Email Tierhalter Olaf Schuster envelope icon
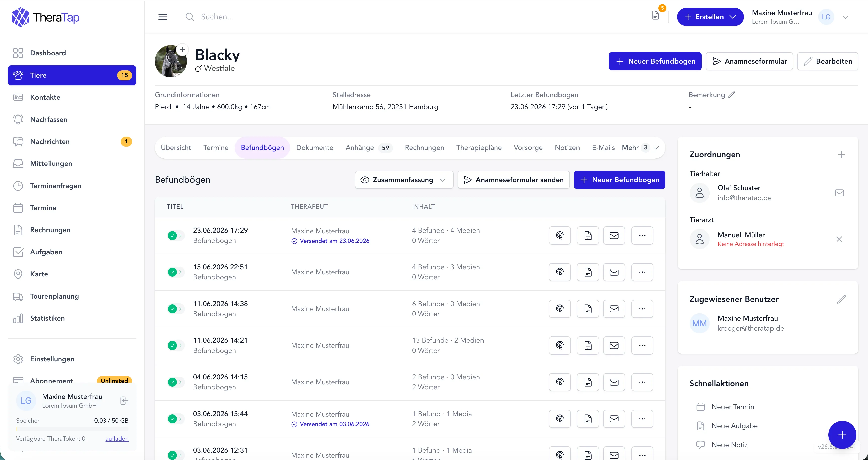 click(x=839, y=193)
